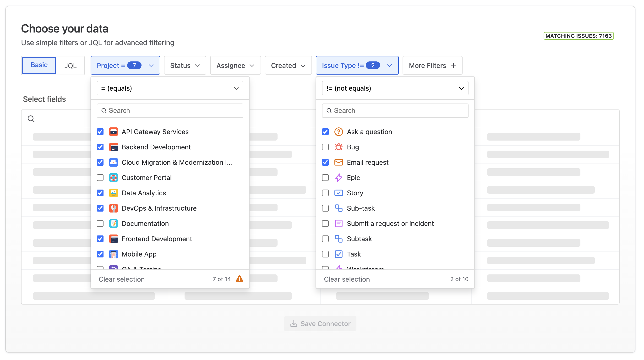Click the DevOps & Infrastructure wrench icon
This screenshot has width=644, height=360.
pos(114,208)
